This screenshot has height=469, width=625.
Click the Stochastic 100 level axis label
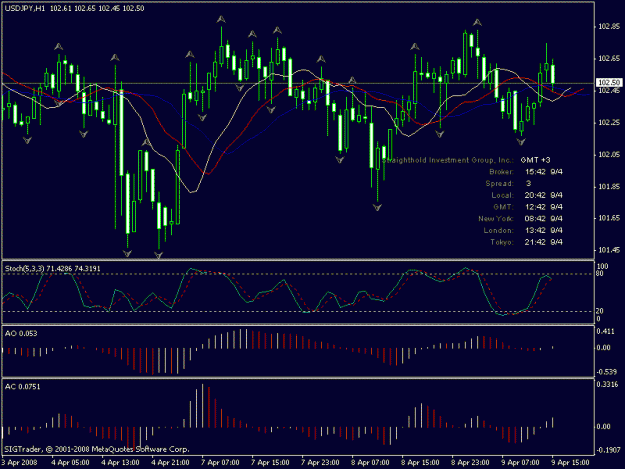602,266
